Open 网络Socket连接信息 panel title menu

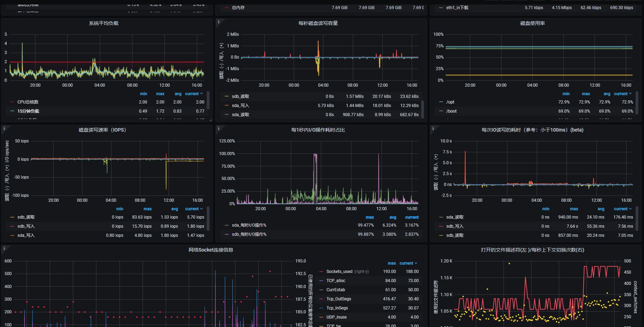211,250
